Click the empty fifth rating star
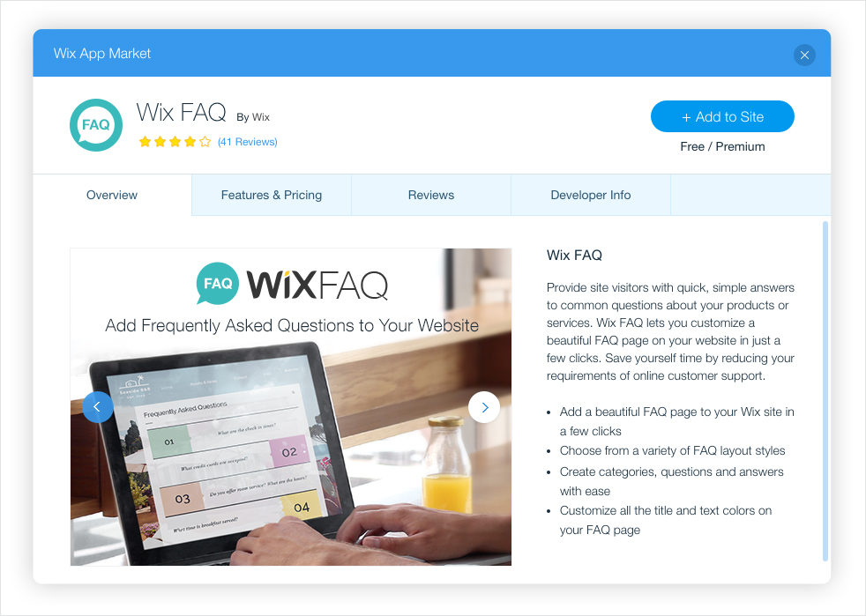866x616 pixels. point(205,142)
